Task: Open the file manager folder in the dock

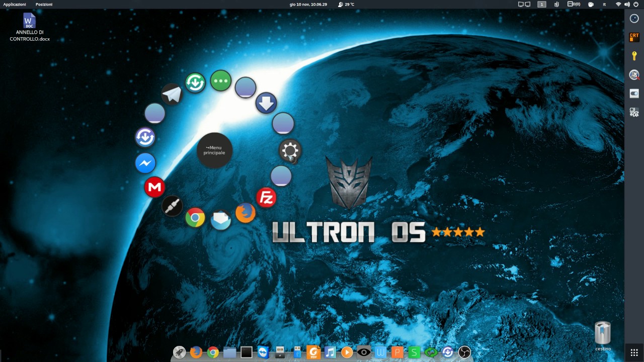Action: (x=229, y=352)
